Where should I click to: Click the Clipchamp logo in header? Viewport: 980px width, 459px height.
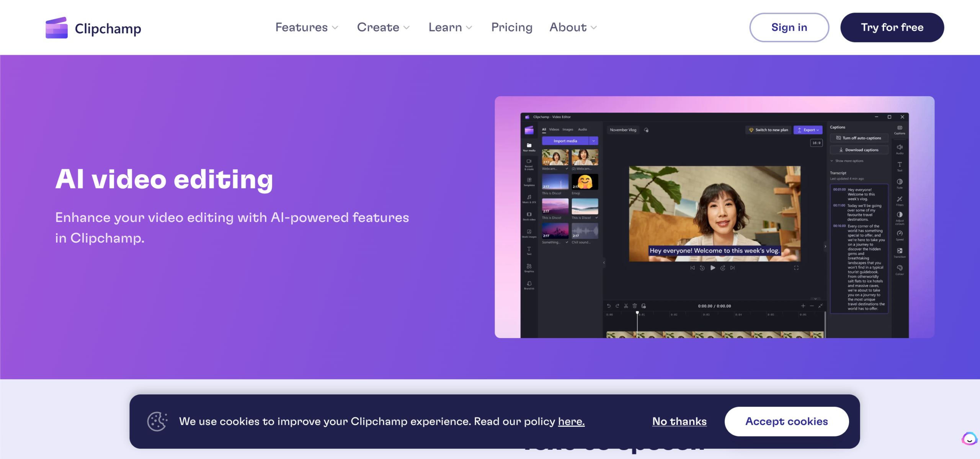93,28
